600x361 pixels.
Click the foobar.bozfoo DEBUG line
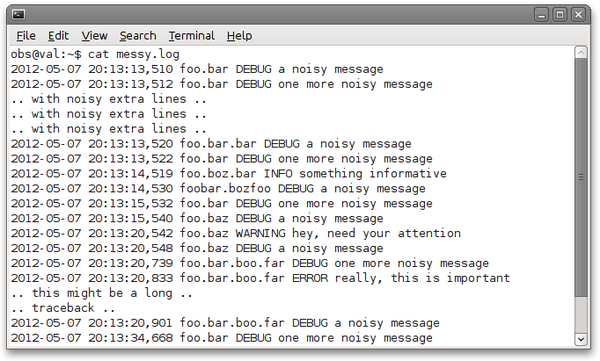[x=218, y=189]
